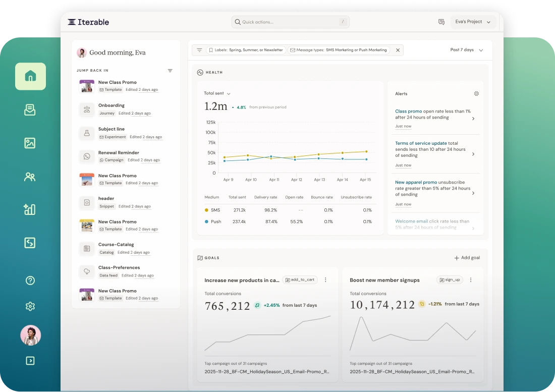Open the Audience people sidebar icon

pos(30,177)
